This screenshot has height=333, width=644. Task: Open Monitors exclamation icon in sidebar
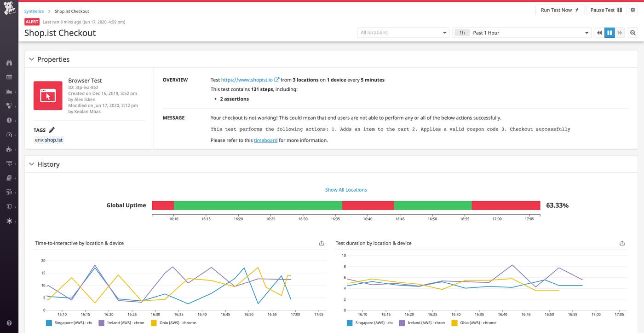9,120
